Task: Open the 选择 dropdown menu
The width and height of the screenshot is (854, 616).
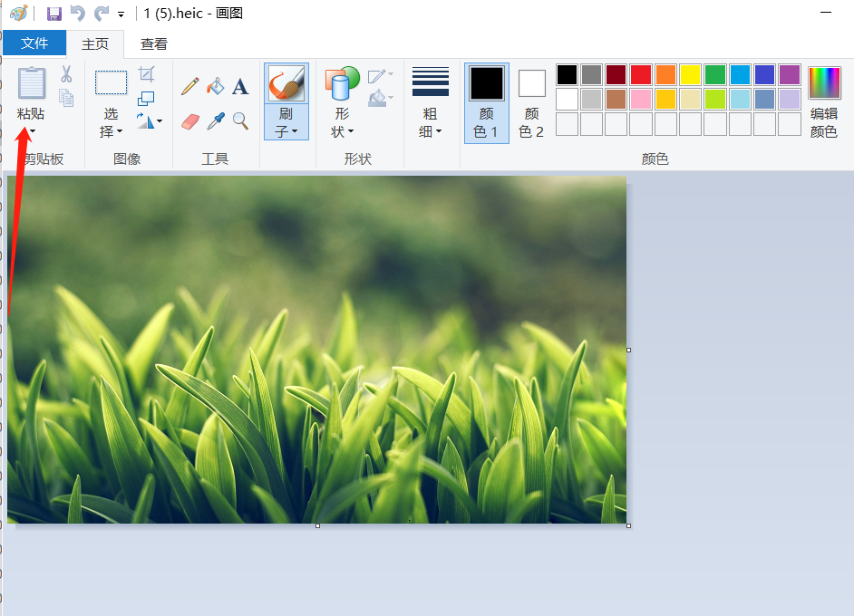Action: click(111, 122)
